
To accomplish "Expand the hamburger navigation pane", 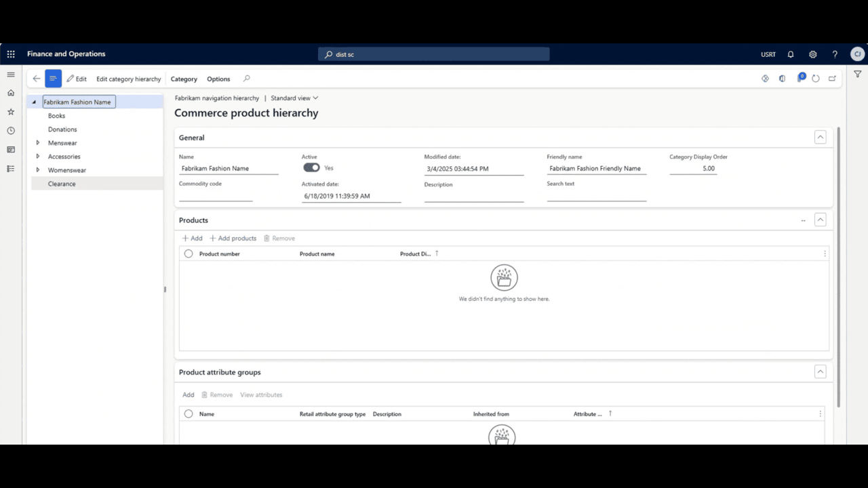I will pyautogui.click(x=11, y=75).
